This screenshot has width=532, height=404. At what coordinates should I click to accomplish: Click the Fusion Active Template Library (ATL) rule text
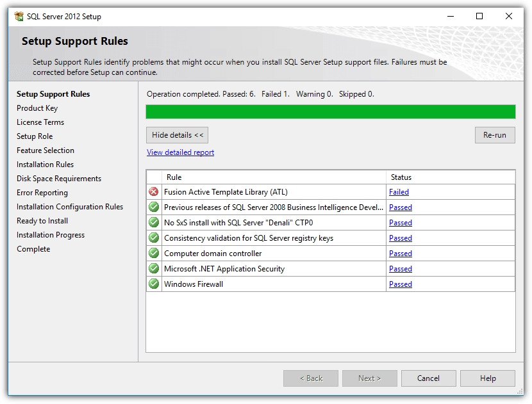point(226,192)
